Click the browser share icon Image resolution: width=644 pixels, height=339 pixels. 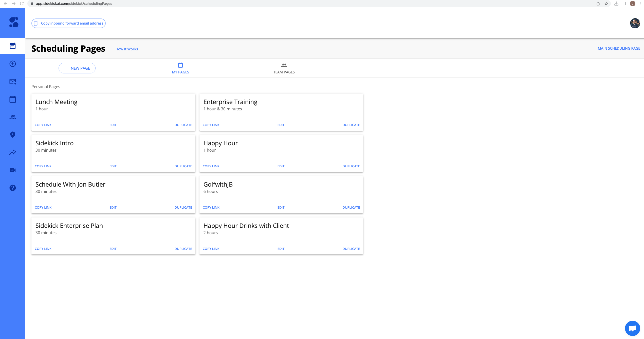click(598, 4)
